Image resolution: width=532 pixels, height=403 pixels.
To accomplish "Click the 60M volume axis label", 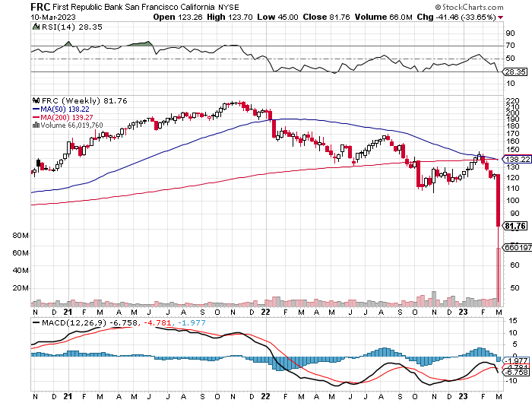I will [21, 253].
